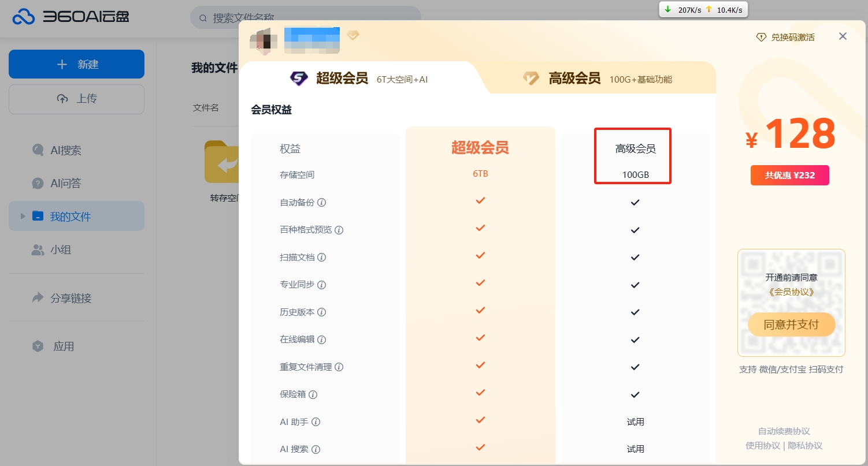Click the info icon beside AI 助手
Image resolution: width=868 pixels, height=466 pixels.
point(317,422)
